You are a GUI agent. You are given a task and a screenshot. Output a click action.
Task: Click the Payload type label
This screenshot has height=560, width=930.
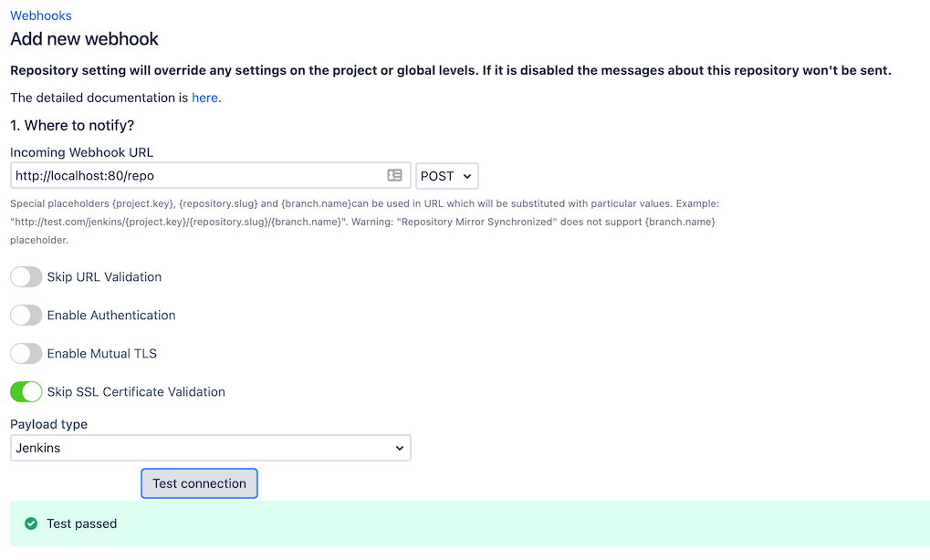(48, 424)
